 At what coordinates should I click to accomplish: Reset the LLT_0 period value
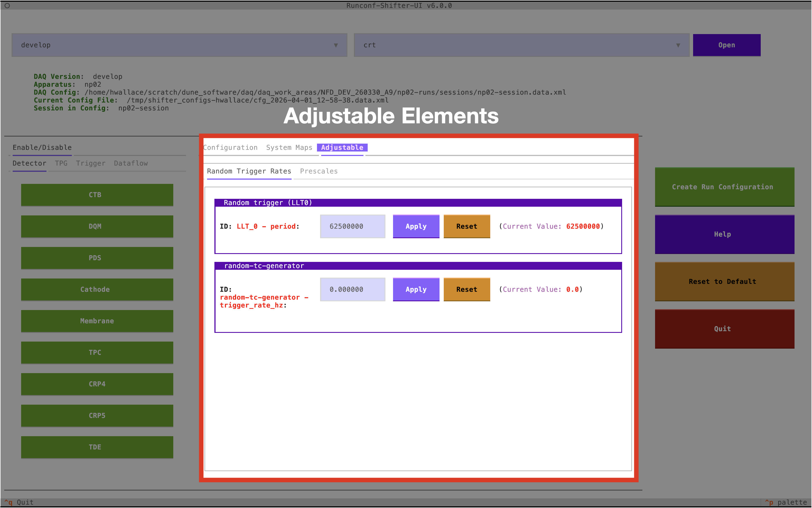tap(467, 226)
